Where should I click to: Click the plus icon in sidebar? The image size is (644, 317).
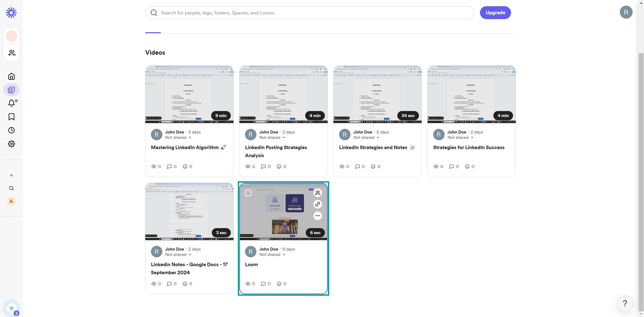[x=11, y=176]
